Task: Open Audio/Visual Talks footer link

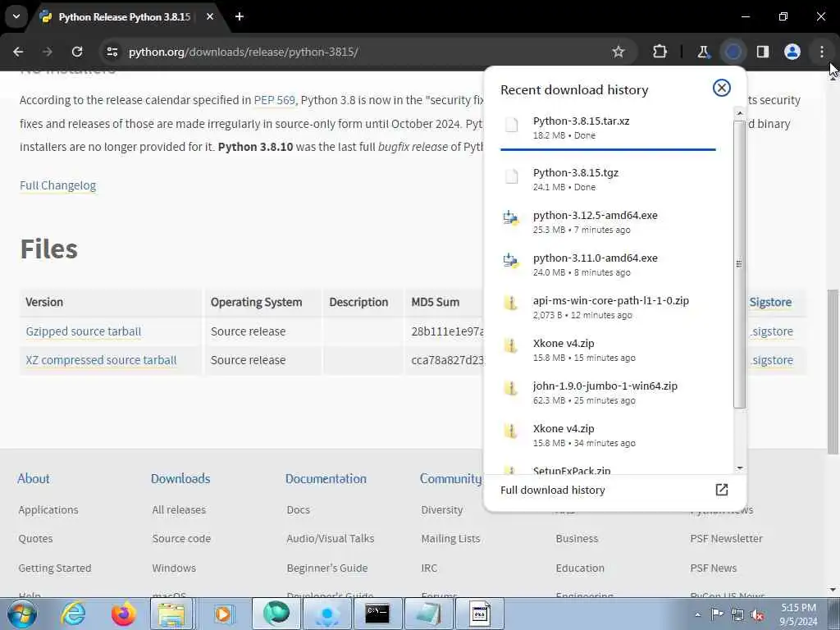Action: (x=330, y=538)
